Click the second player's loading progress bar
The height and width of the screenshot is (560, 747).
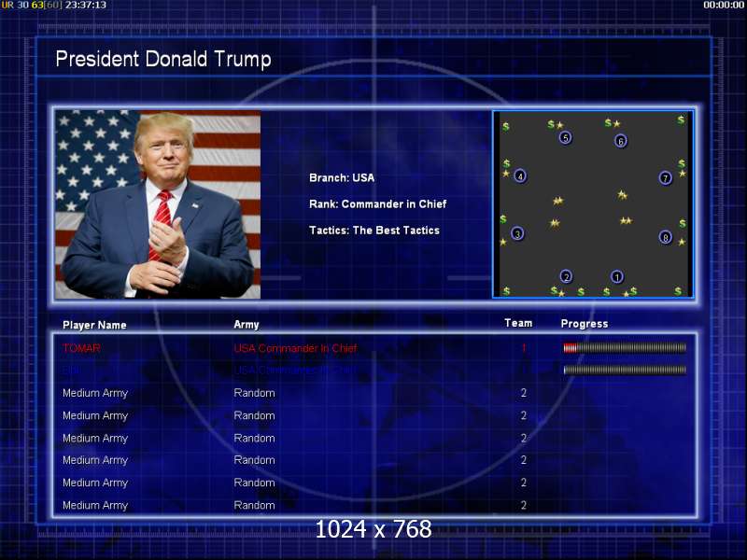click(x=625, y=370)
